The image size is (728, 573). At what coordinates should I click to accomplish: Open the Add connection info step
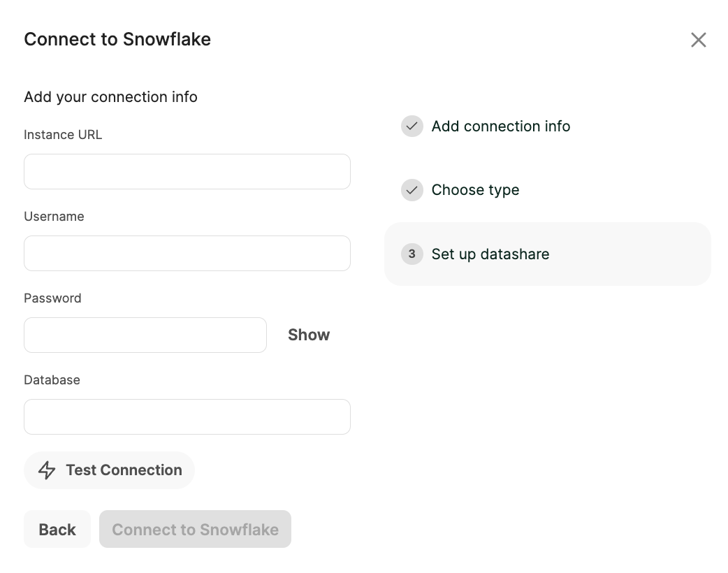[x=500, y=126]
